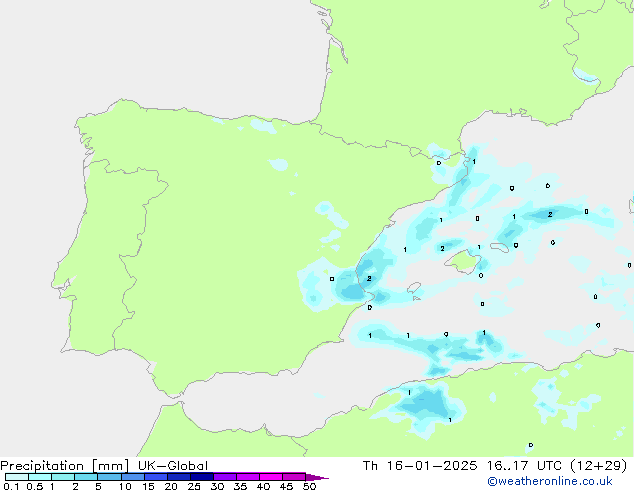Click the "20" legend scale label

[171, 486]
